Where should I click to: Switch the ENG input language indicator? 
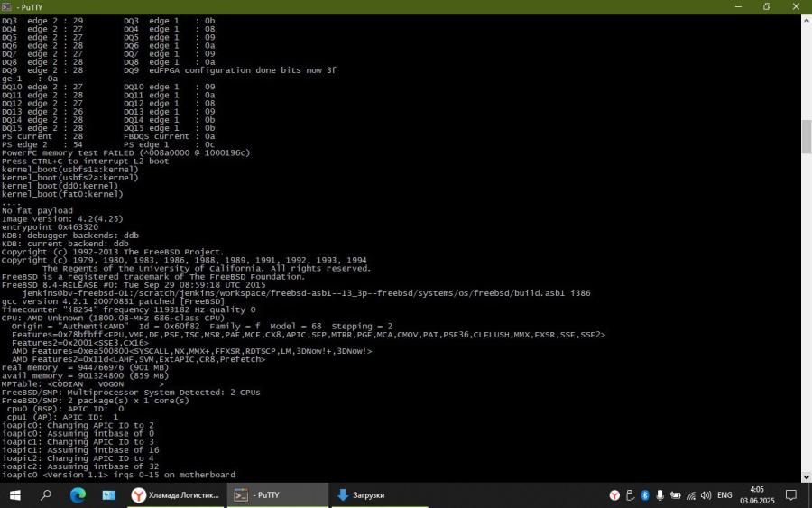pyautogui.click(x=724, y=494)
